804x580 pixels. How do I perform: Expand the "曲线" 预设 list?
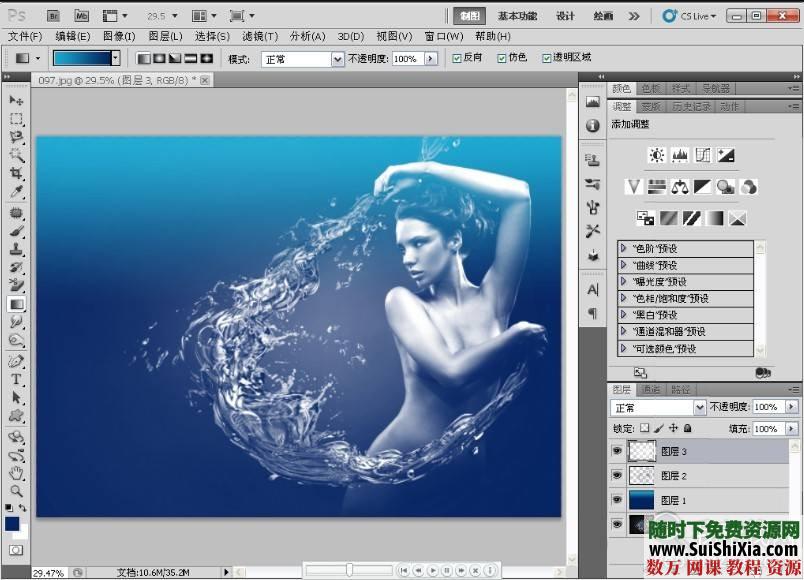coord(624,265)
